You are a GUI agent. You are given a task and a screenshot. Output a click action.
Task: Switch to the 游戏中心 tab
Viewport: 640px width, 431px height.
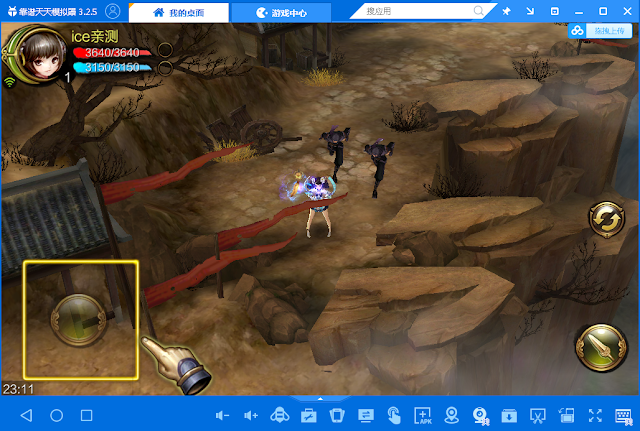281,13
